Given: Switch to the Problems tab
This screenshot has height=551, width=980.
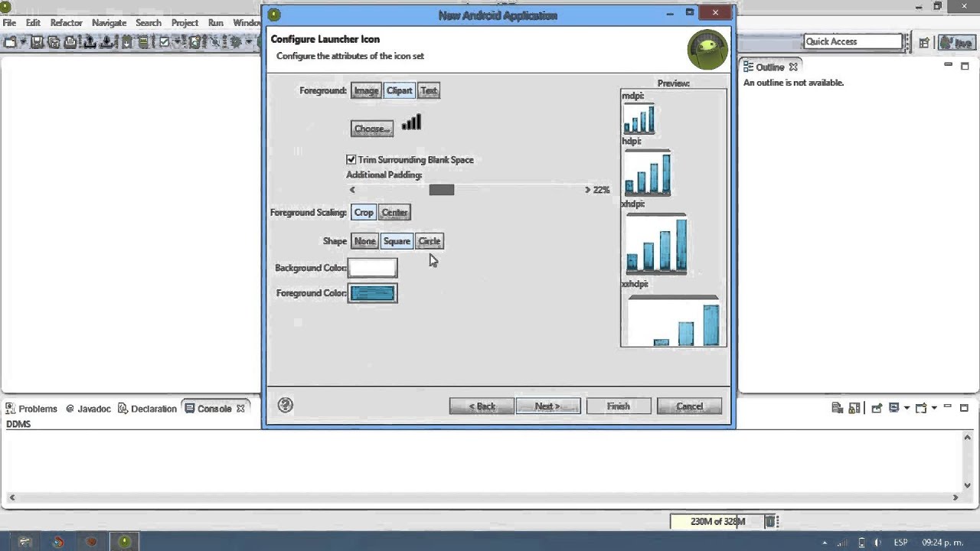Looking at the screenshot, I should coord(31,409).
